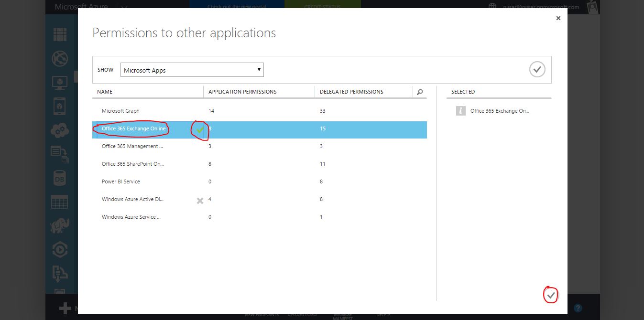Viewport: 644px width, 320px height.
Task: Expand the dropdown chevron beside Microsoft Azure logo
Action: click(x=124, y=7)
